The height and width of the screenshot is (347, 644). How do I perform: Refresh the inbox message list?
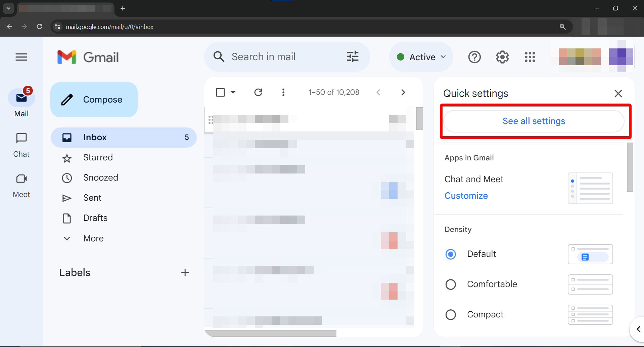click(x=258, y=92)
